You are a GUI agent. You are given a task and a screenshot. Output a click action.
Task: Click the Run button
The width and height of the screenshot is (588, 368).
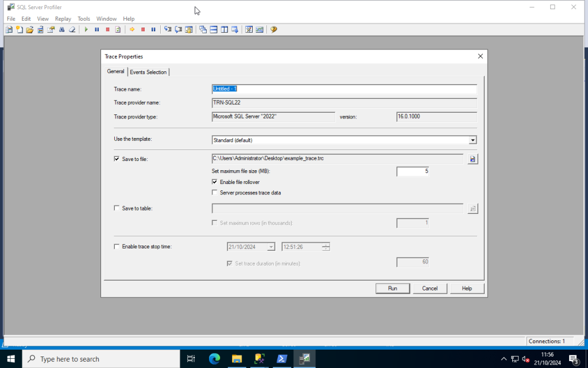point(393,289)
